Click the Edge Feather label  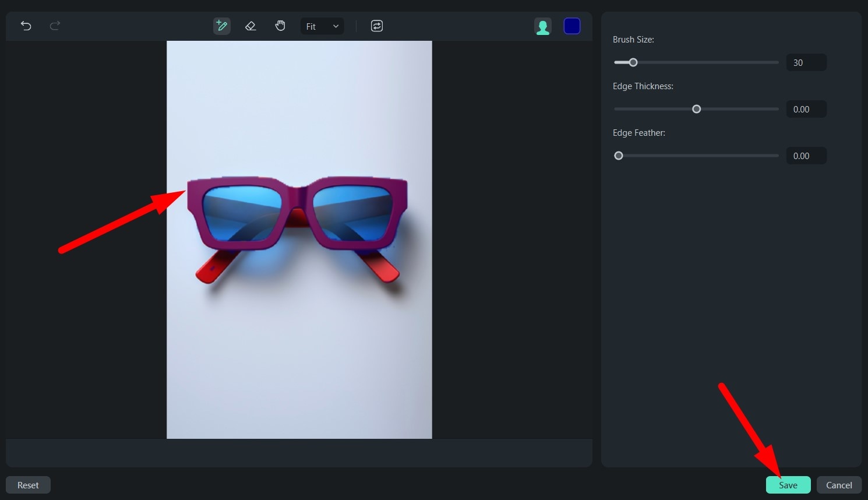tap(639, 133)
